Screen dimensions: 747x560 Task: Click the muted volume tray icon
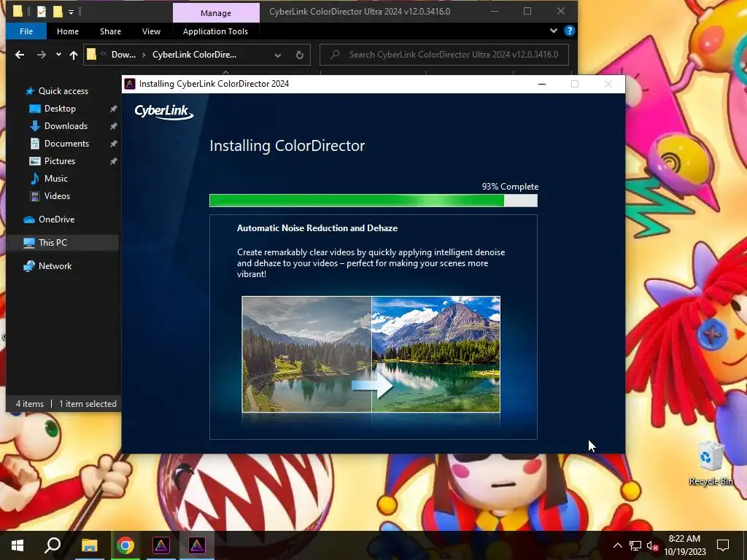(652, 545)
